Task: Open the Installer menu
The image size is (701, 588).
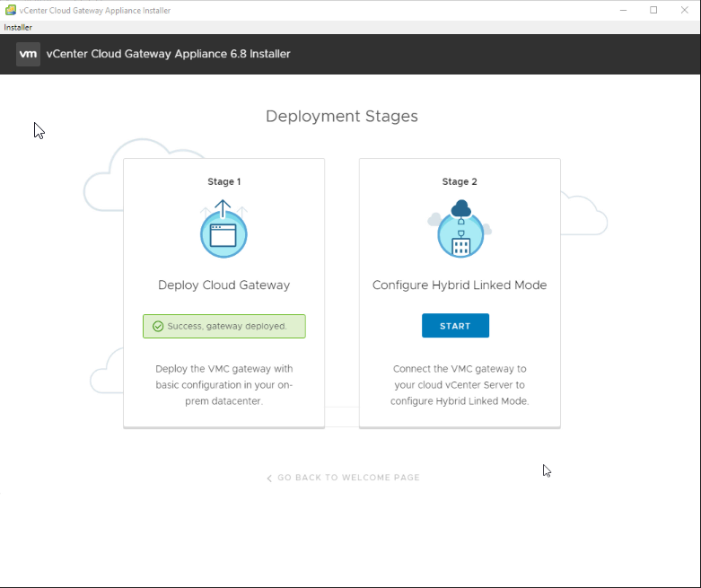Action: tap(18, 27)
